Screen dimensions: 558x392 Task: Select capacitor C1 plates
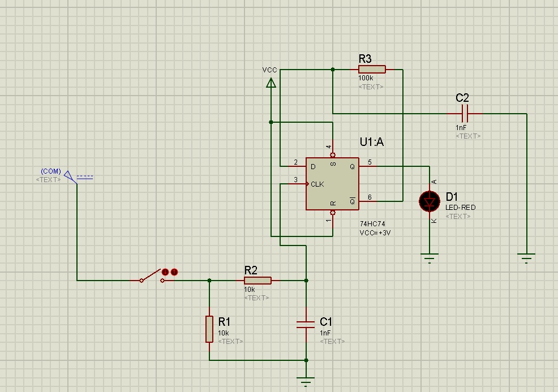coord(306,325)
